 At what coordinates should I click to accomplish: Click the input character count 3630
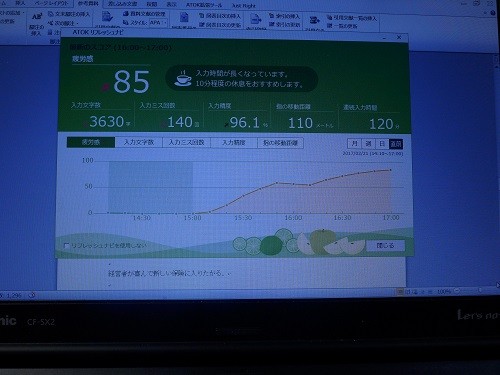point(107,122)
